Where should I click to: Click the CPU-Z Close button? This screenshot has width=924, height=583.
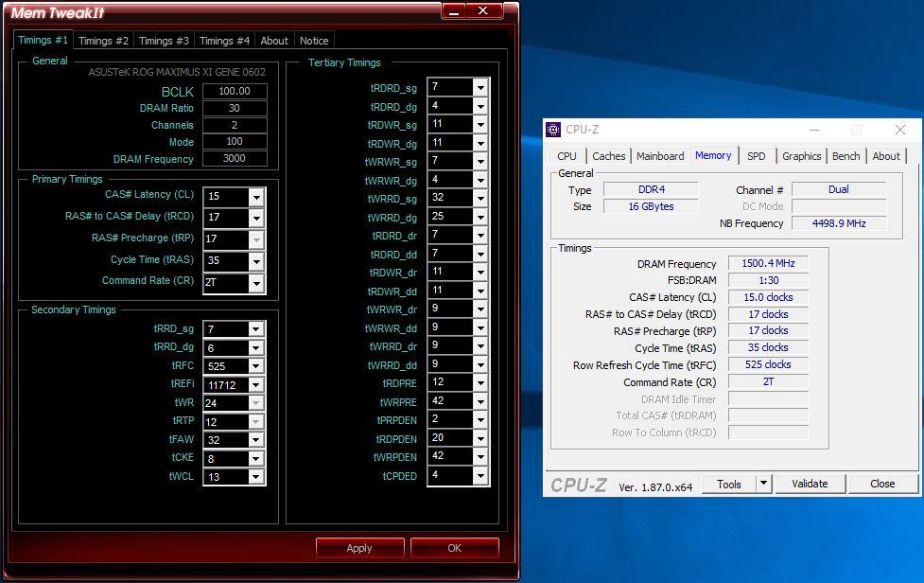(882, 484)
